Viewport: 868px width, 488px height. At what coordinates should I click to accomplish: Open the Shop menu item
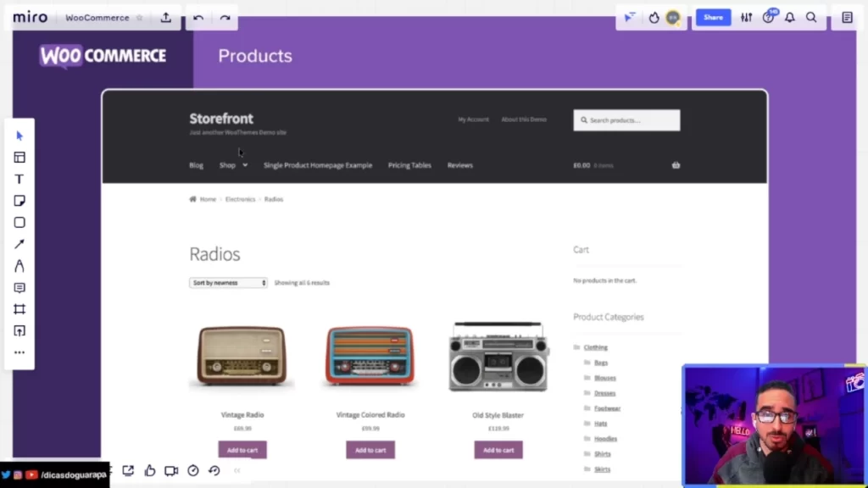click(227, 165)
